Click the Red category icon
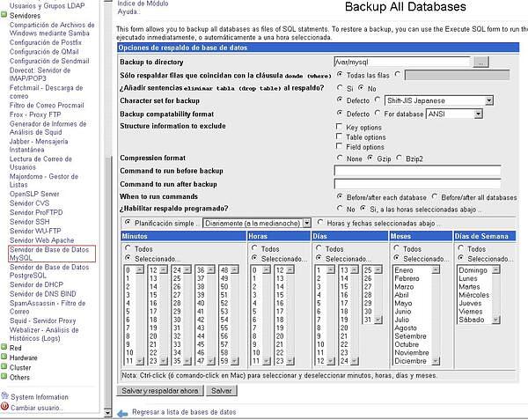Image resolution: width=528 pixels, height=420 pixels. point(4,348)
